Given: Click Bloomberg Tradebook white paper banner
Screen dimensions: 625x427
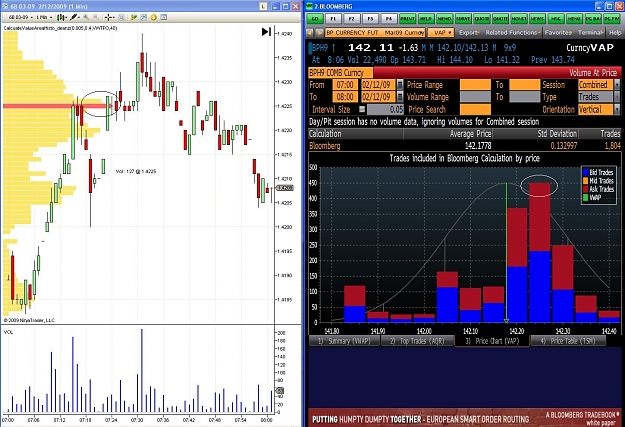Looking at the screenshot, I should 465,418.
